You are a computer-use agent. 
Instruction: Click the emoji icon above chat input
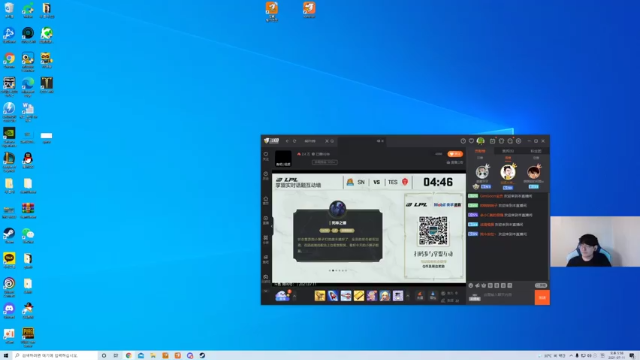click(x=471, y=285)
